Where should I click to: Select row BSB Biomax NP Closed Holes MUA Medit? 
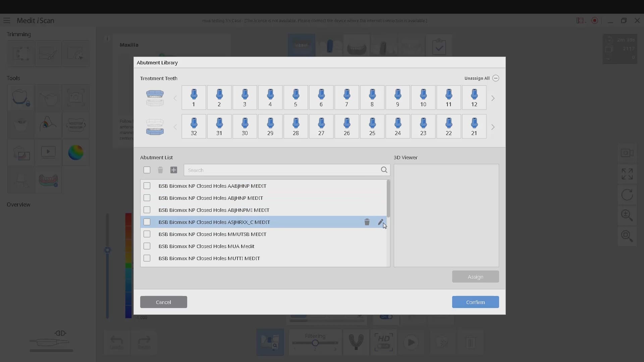263,246
